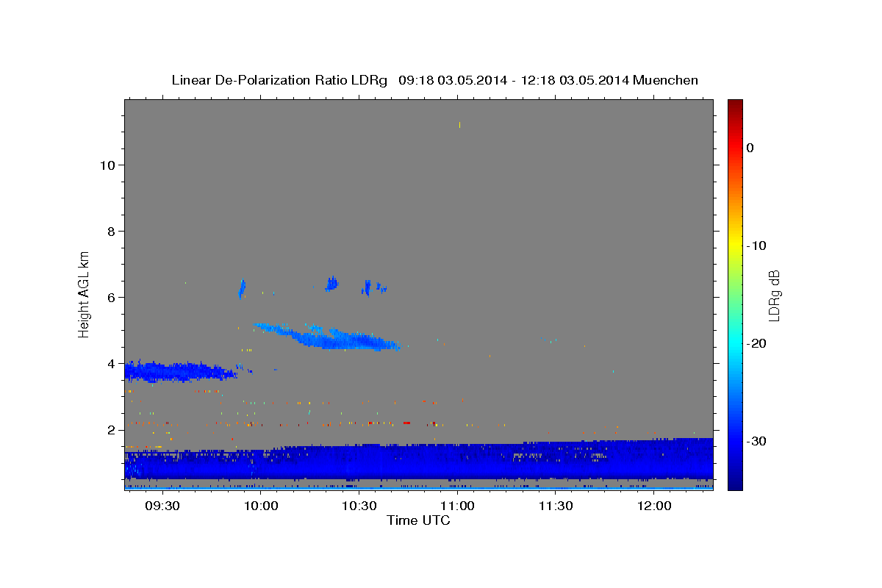
Task: Click the small blue echo at 6 km near 10:20
Action: point(331,283)
